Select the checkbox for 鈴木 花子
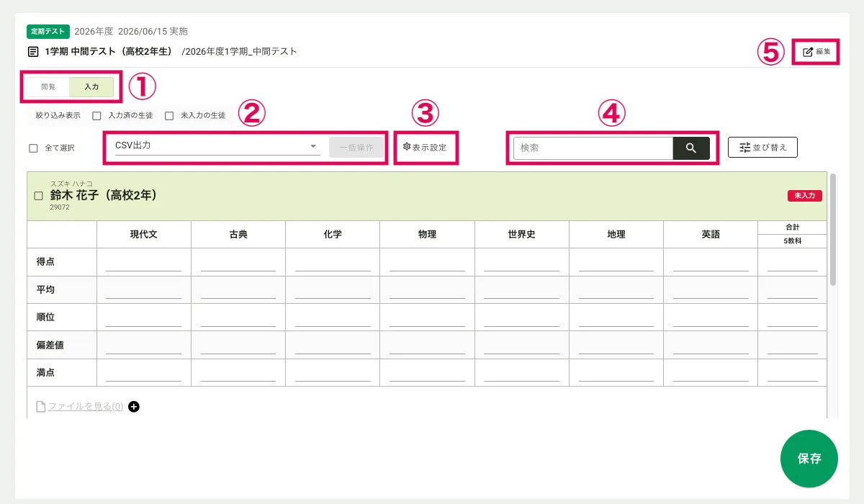This screenshot has height=504, width=864. (39, 196)
